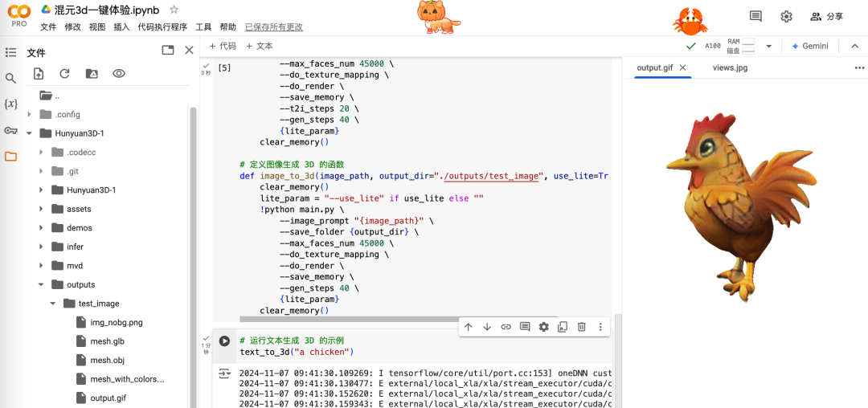The height and width of the screenshot is (408, 868).
Task: Star the notebook title
Action: coord(174,10)
